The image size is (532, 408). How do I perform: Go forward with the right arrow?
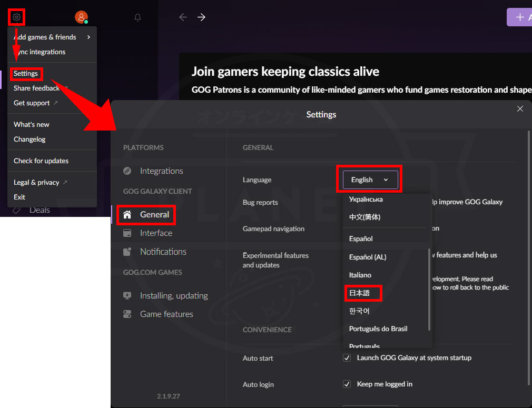pyautogui.click(x=202, y=17)
